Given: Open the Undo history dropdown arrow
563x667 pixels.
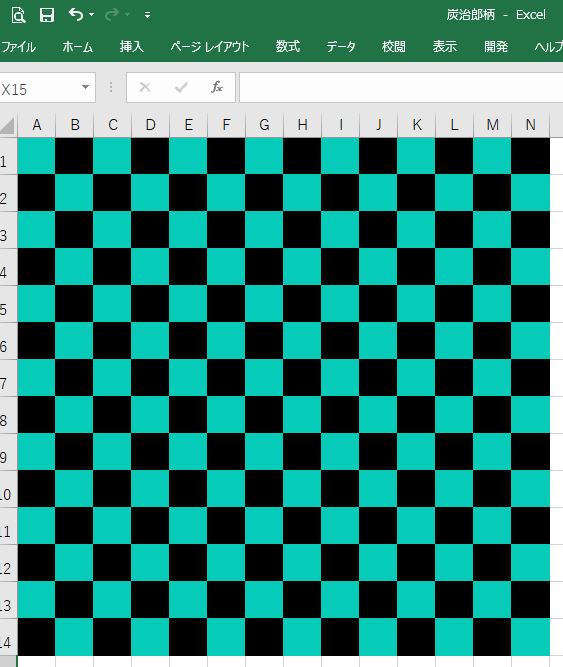Looking at the screenshot, I should (91, 15).
